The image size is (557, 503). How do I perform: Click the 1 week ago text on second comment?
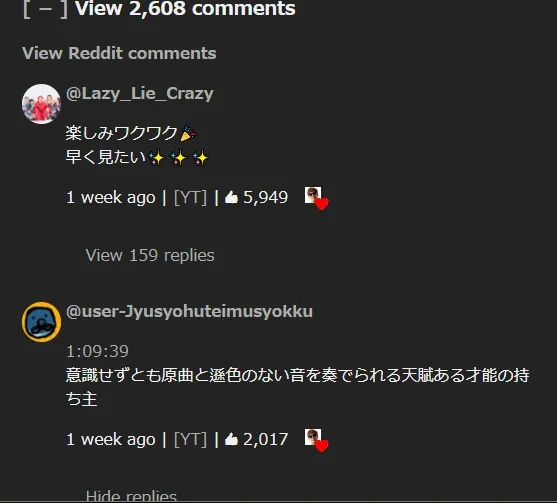[111, 439]
